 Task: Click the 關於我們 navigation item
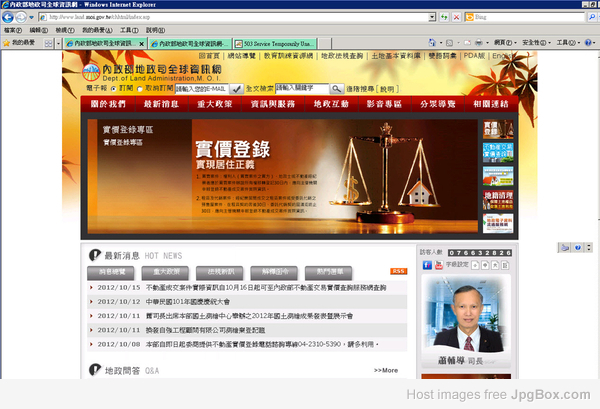point(108,104)
